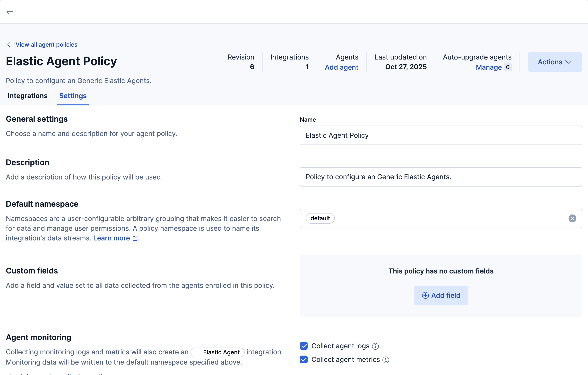Image resolution: width=588 pixels, height=375 pixels.
Task: Click info icon beside Collect agent metrics
Action: point(386,360)
